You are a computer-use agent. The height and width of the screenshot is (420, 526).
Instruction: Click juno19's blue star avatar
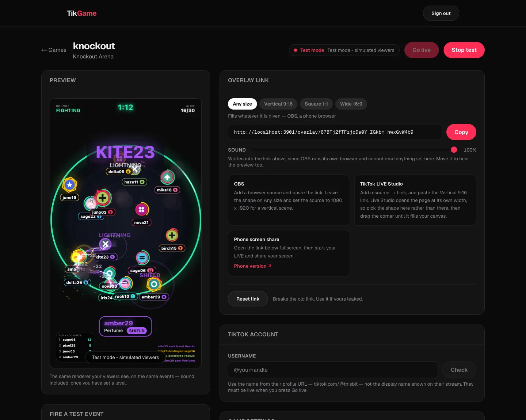[69, 185]
